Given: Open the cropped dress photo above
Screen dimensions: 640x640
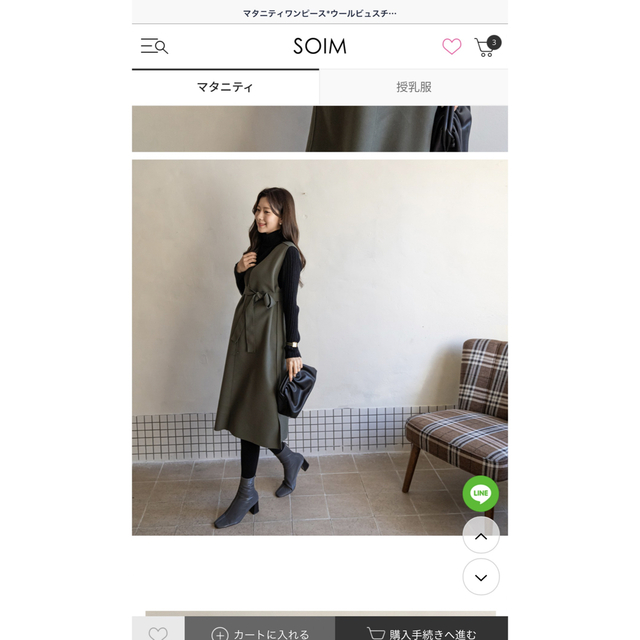Looking at the screenshot, I should click(320, 129).
